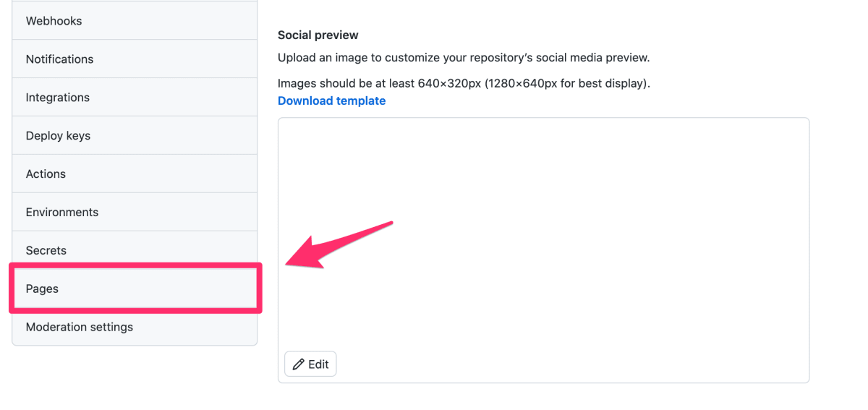Open the highlighted Pages menu item
The width and height of the screenshot is (868, 410).
tap(135, 289)
